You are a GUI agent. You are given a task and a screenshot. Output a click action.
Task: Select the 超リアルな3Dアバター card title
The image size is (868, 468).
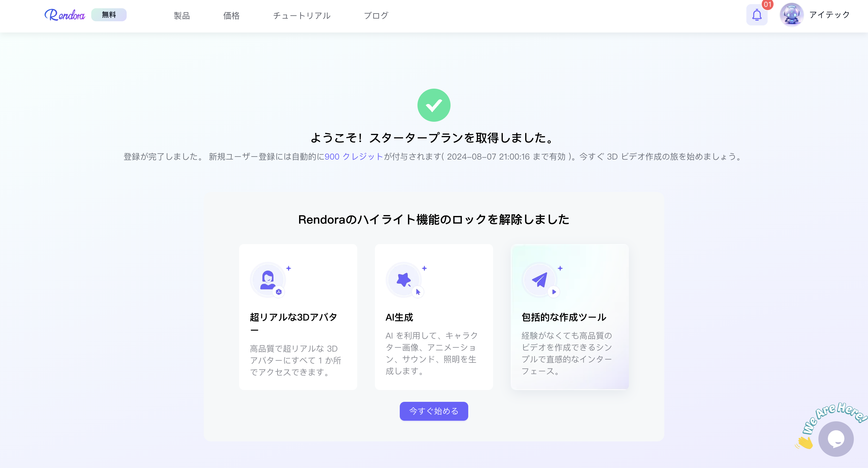point(293,323)
